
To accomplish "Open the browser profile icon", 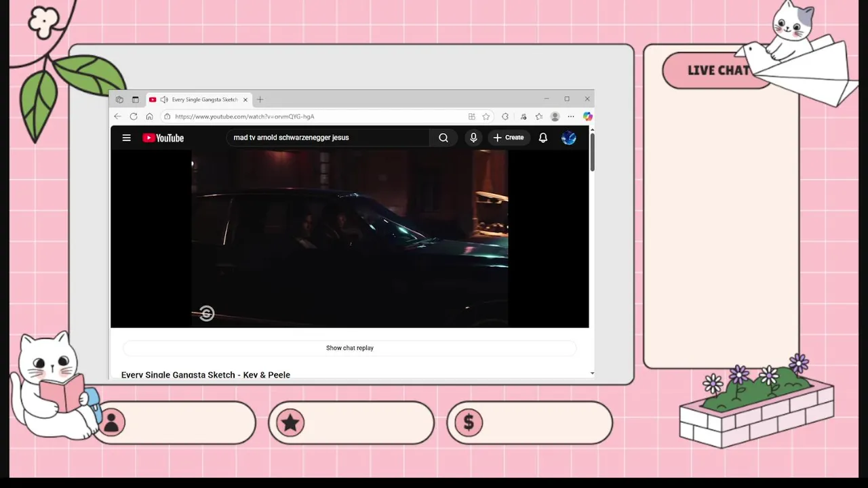I will [555, 117].
